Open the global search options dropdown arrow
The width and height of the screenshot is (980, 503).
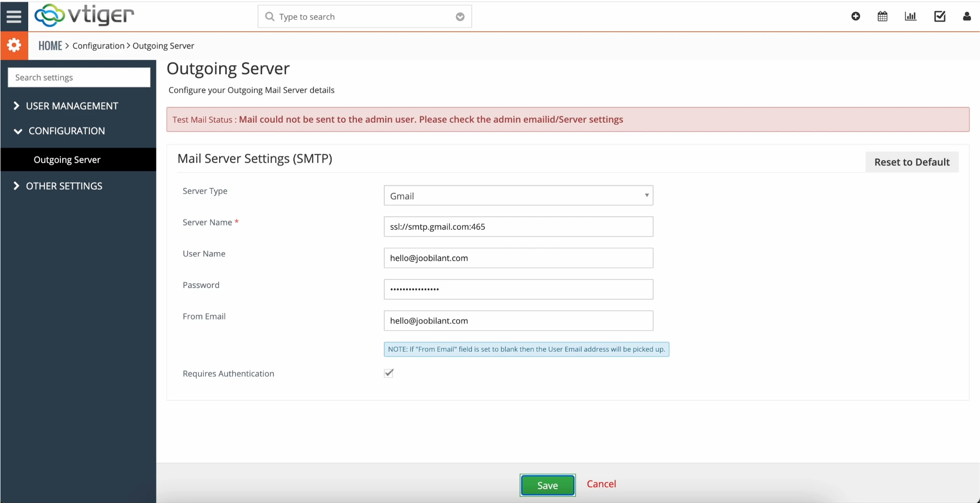(460, 17)
